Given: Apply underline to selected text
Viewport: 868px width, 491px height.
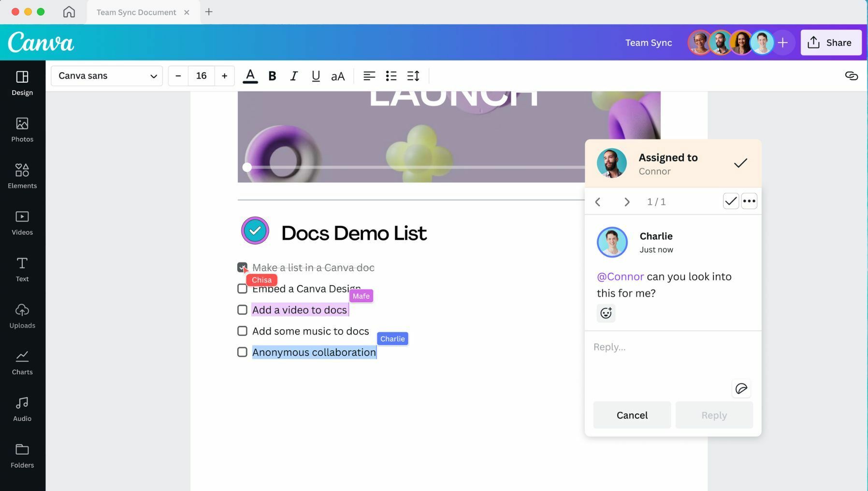Looking at the screenshot, I should click(315, 76).
